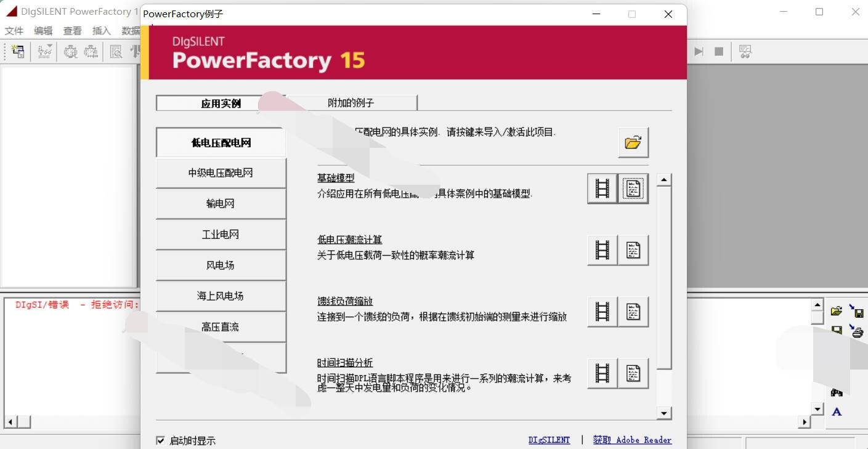Select the 输电网 category button
The image size is (868, 449).
tap(221, 204)
